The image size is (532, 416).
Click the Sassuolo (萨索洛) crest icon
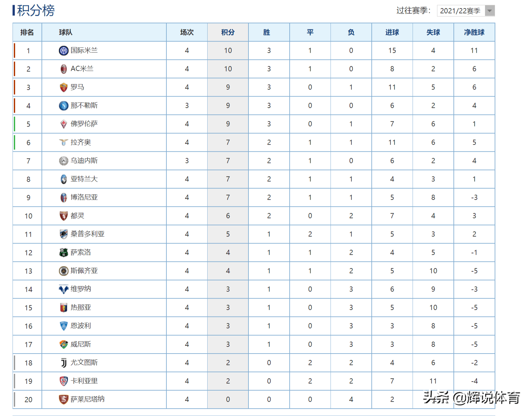[64, 252]
